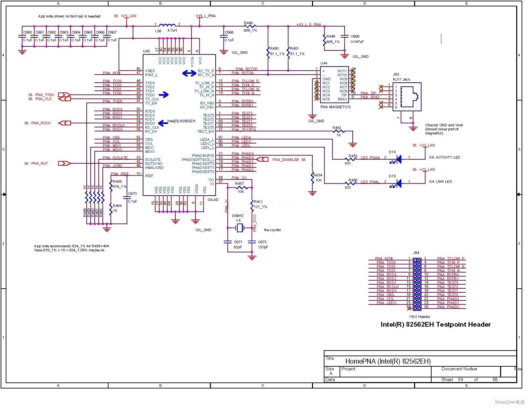Click resistor R454 10K symbol
The width and height of the screenshot is (532, 411).
click(313, 177)
